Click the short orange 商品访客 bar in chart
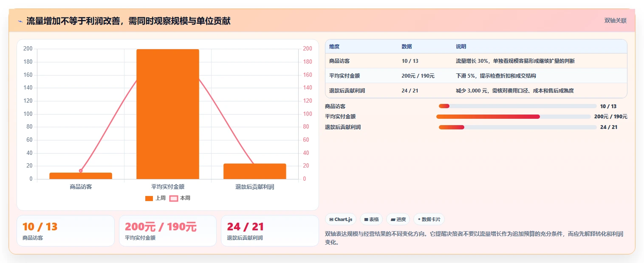This screenshot has height=263, width=644. (81, 176)
